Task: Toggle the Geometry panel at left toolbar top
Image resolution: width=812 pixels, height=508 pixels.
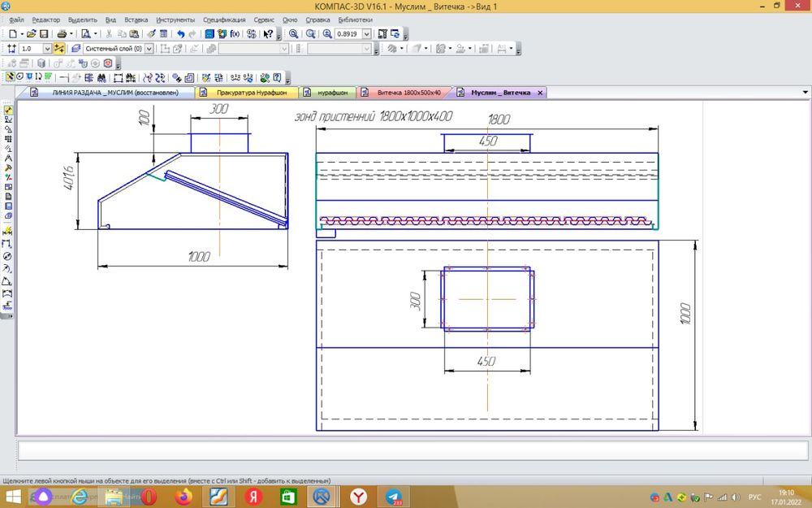Action: 8,110
